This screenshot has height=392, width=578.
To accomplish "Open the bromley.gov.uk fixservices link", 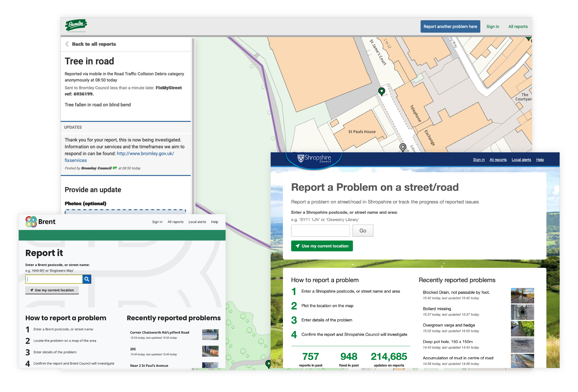I will (145, 154).
